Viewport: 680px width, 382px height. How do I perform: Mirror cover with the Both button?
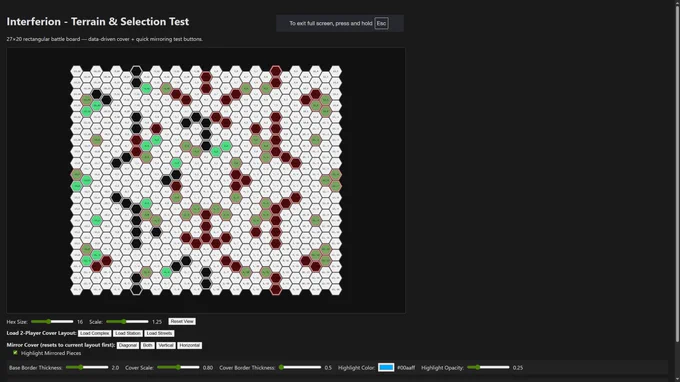[x=147, y=346]
